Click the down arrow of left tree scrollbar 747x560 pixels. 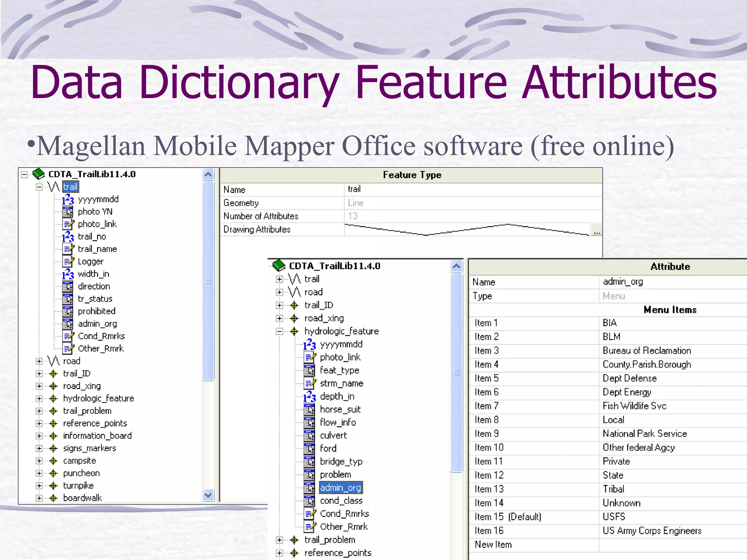[x=208, y=495]
